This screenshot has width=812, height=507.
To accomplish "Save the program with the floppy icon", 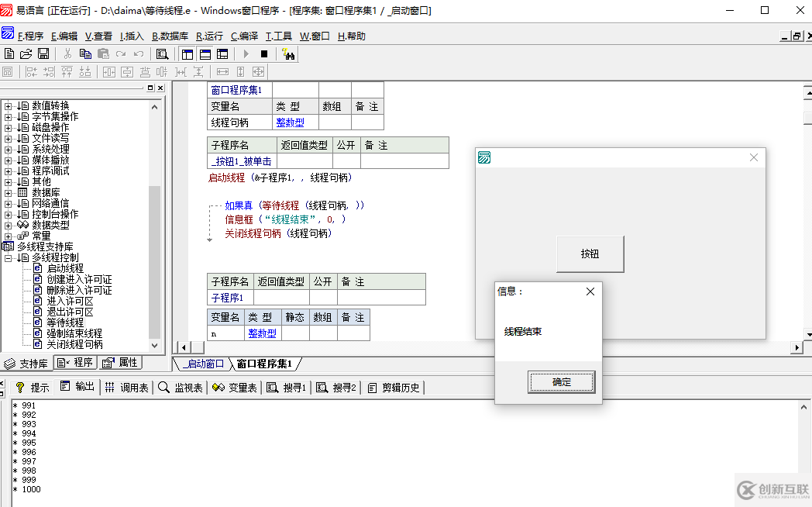I will click(44, 53).
